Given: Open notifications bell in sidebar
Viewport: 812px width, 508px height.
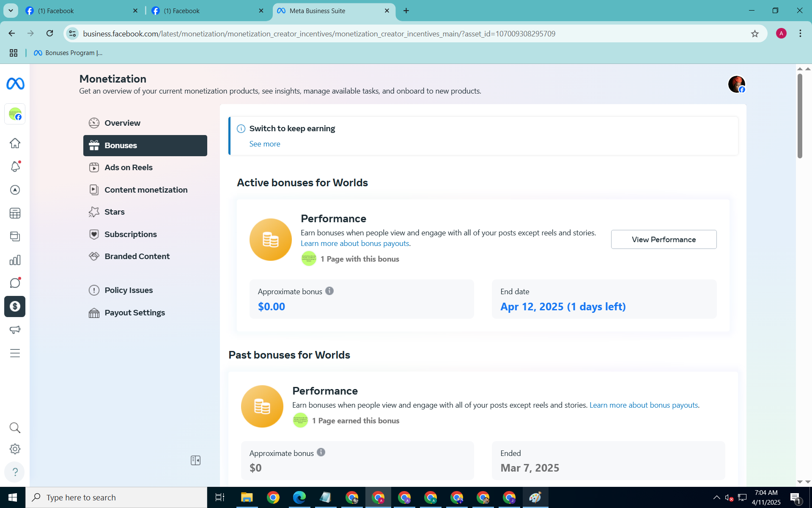Looking at the screenshot, I should [x=15, y=166].
